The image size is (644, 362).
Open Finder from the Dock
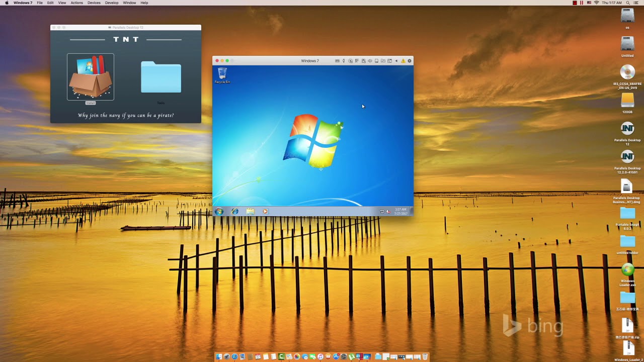(x=219, y=356)
